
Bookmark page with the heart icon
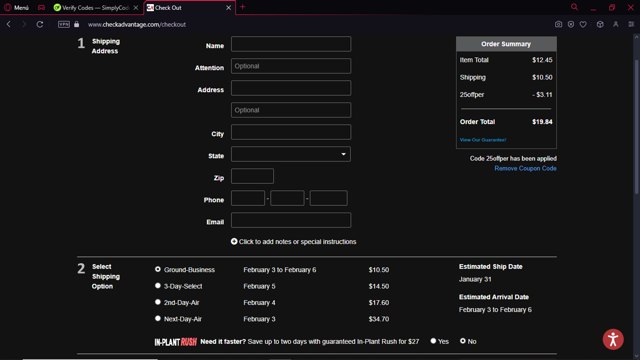click(x=583, y=24)
